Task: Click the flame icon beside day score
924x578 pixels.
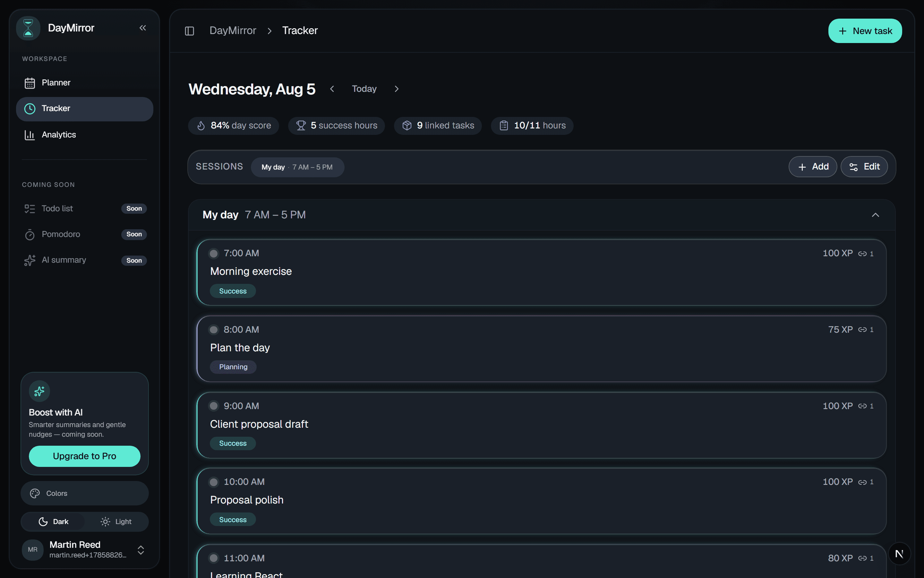Action: click(x=201, y=125)
